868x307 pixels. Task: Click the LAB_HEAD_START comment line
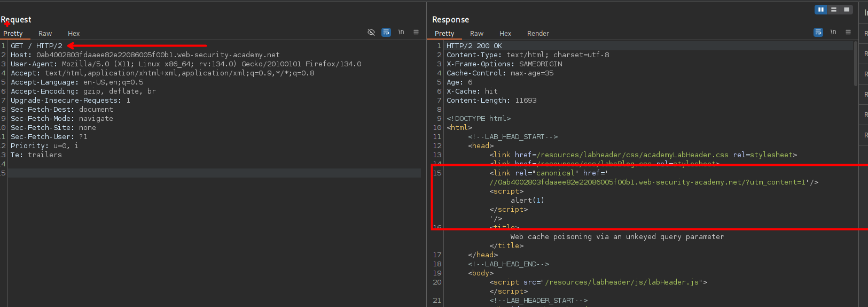(513, 137)
